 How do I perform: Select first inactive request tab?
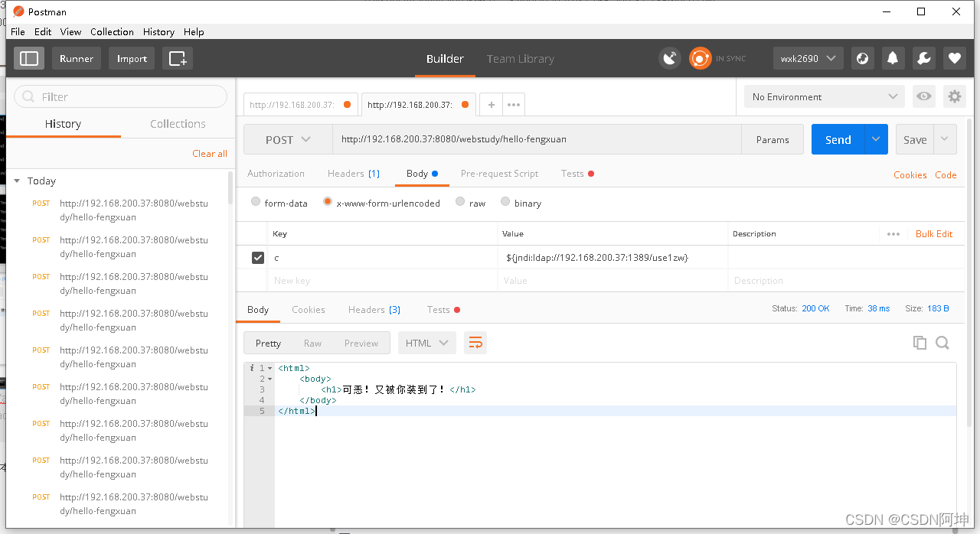pos(301,105)
